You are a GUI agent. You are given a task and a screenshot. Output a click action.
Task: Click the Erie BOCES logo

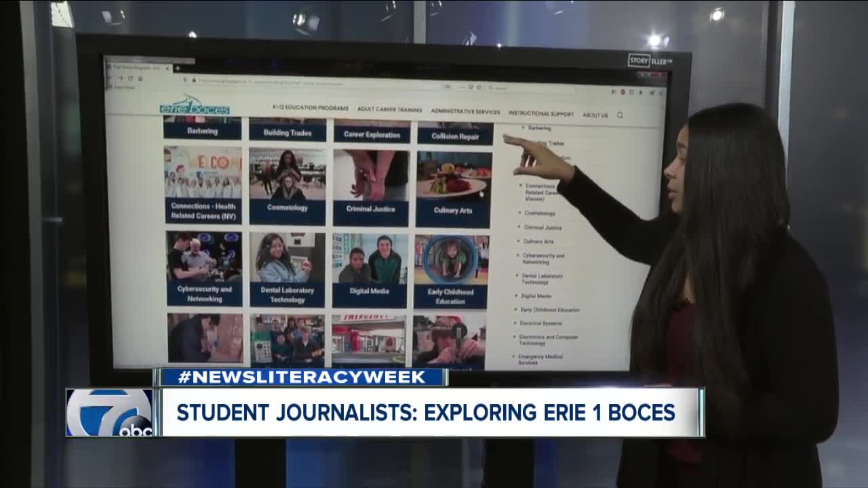pyautogui.click(x=195, y=105)
